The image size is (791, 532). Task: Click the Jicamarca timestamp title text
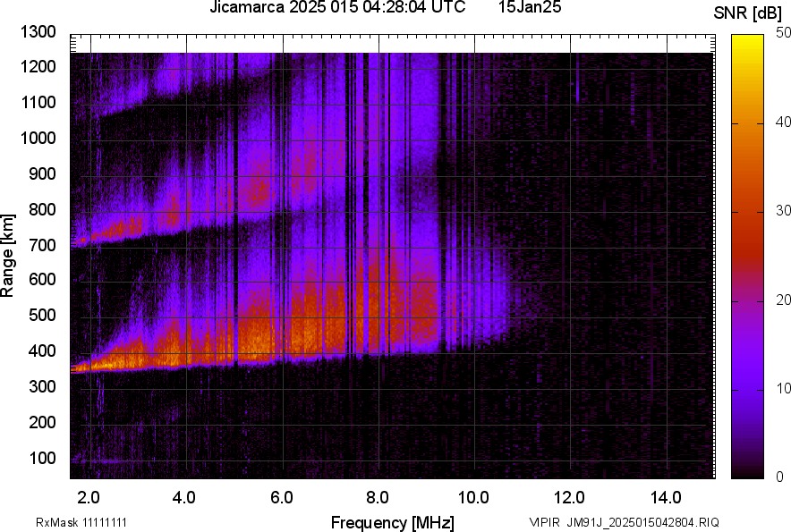pyautogui.click(x=336, y=8)
